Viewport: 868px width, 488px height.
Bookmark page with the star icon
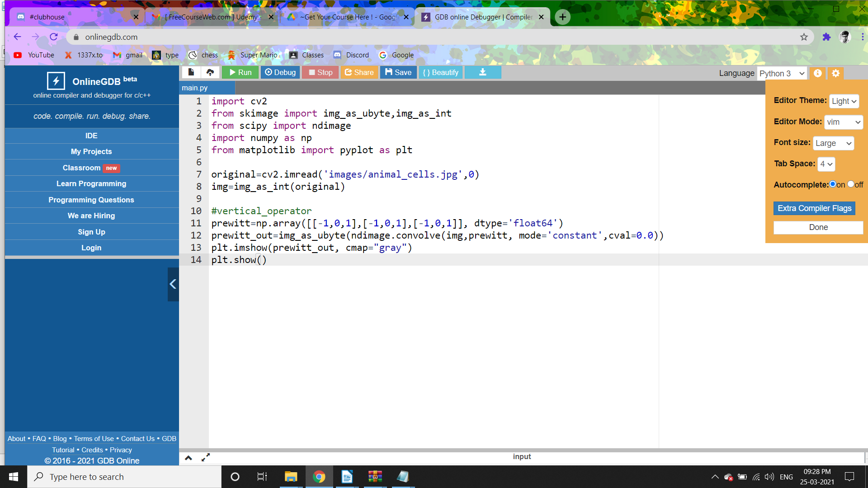pyautogui.click(x=804, y=37)
